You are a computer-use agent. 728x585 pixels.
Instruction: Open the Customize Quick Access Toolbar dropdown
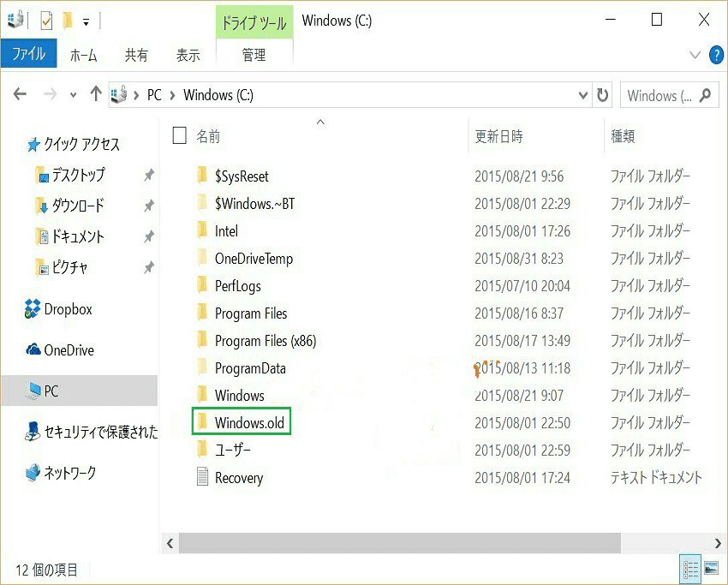(x=86, y=21)
